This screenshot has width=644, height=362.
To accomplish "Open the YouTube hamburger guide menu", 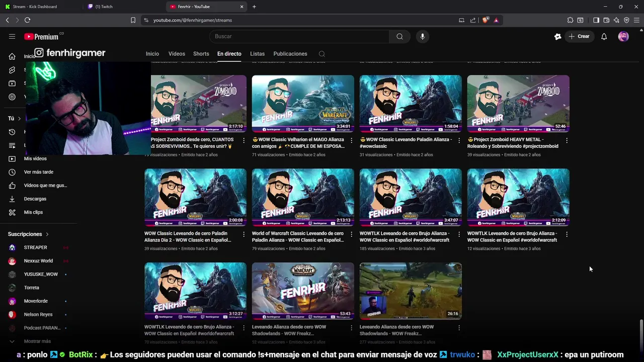I will 12,36.
